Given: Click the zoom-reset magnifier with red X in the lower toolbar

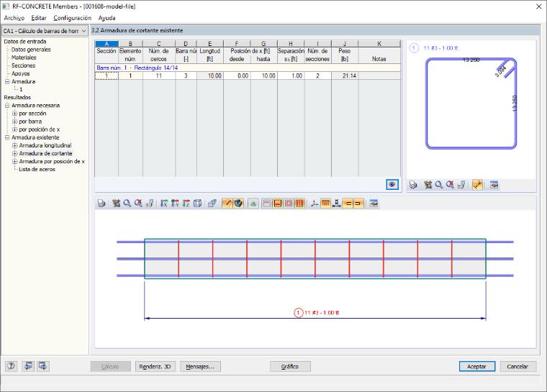Looking at the screenshot, I should pos(138,204).
